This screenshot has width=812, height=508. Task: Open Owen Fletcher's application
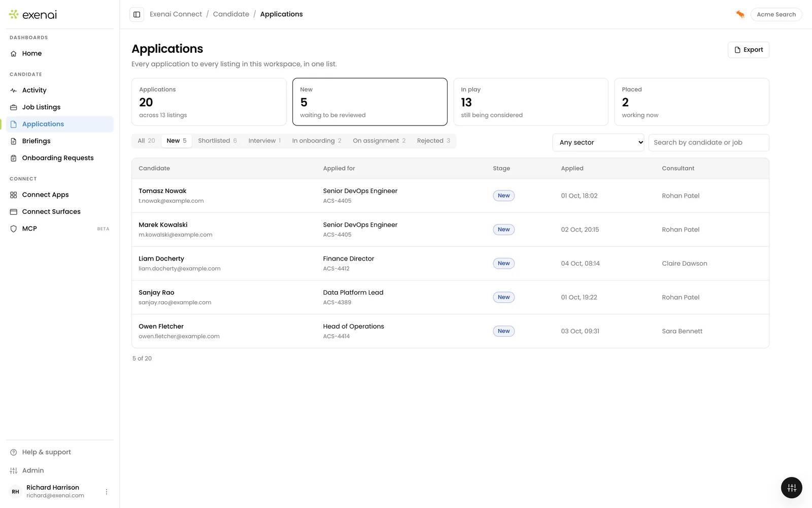pos(450,331)
